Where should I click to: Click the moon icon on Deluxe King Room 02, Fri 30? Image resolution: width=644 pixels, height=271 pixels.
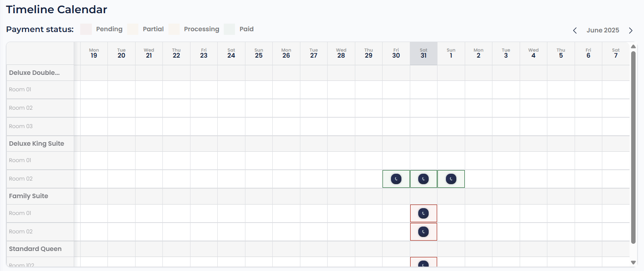tap(396, 179)
